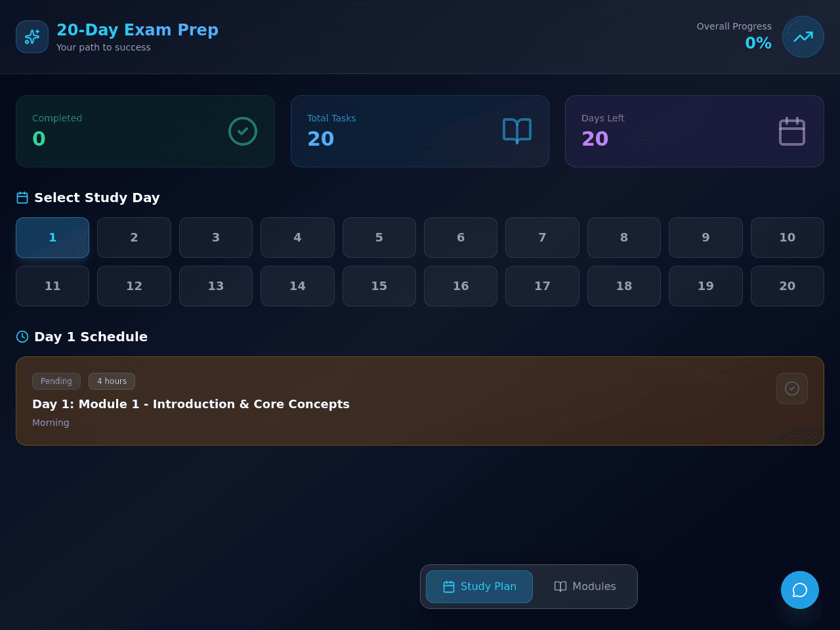Screen dimensions: 840x630
Task: Select study day 10
Action: [787, 238]
